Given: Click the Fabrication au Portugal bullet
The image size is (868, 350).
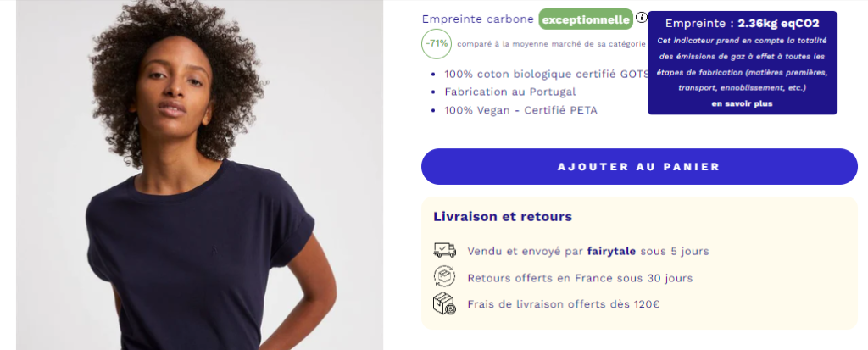Looking at the screenshot, I should coord(509,92).
